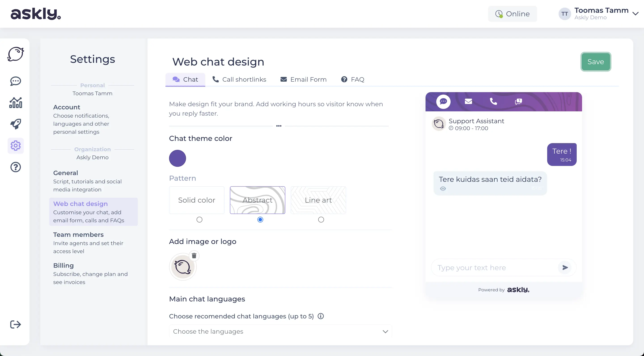Screen dimensions: 644x356
Task: Open the Email Form settings tab
Action: 303,79
